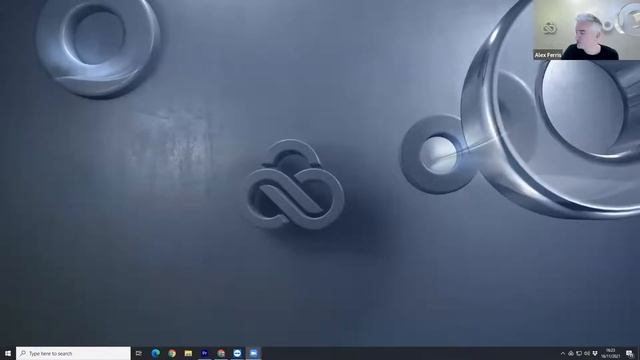This screenshot has height=360, width=640.
Task: Switch to Adobe Premiere Pro on taskbar
Action: [x=204, y=353]
